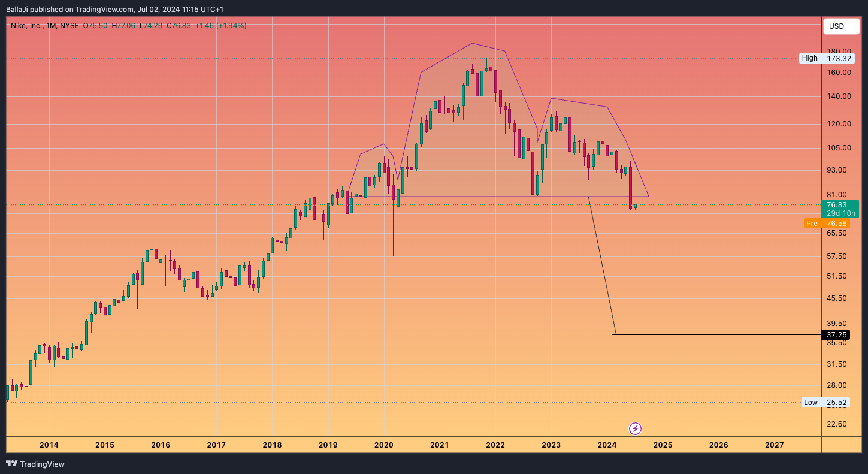Click the change value +1.46 (+1.94%)
This screenshot has height=474, width=868.
(x=220, y=26)
